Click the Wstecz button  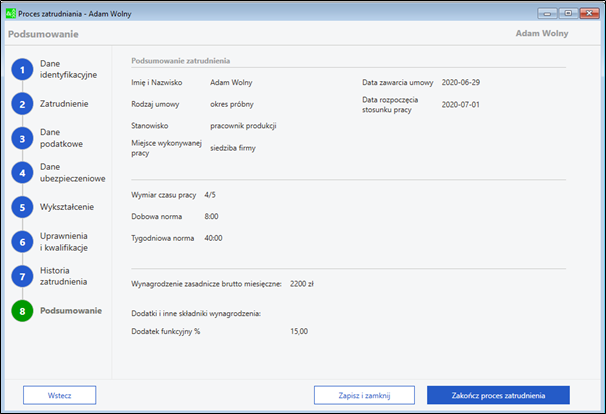[x=60, y=395]
